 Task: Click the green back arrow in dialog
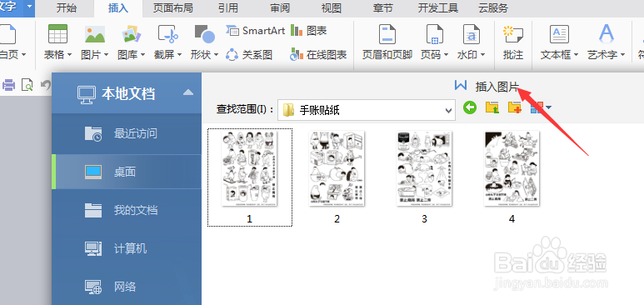click(470, 107)
